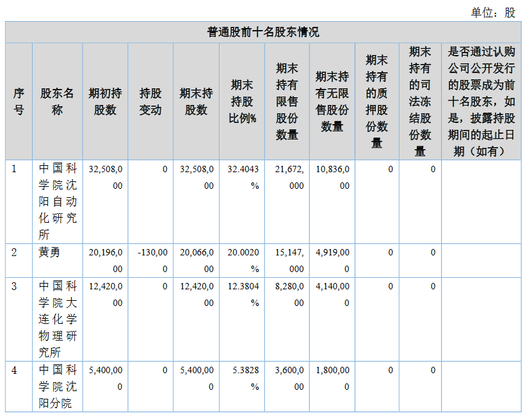Click the 期末持有无限售股份数量 header

pyautogui.click(x=332, y=101)
